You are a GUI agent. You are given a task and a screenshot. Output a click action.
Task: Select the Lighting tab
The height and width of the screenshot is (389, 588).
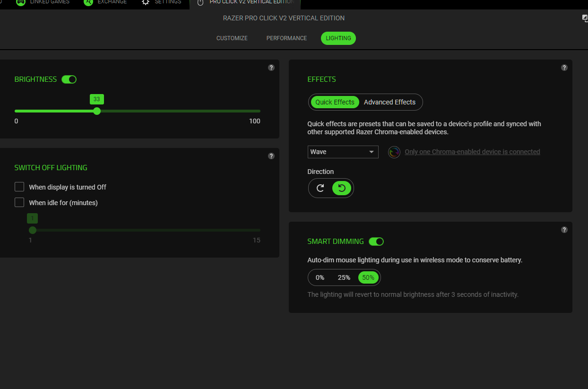coord(338,38)
